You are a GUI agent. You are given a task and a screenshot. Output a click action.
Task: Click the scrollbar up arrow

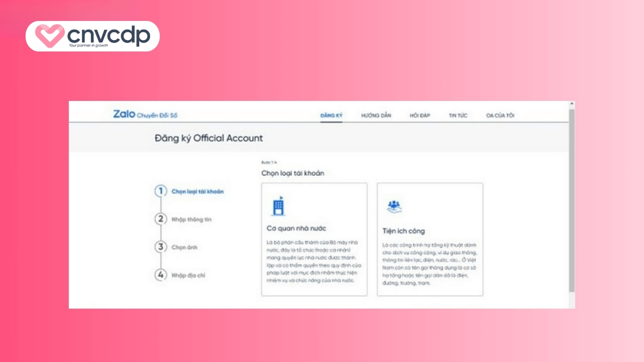point(572,104)
